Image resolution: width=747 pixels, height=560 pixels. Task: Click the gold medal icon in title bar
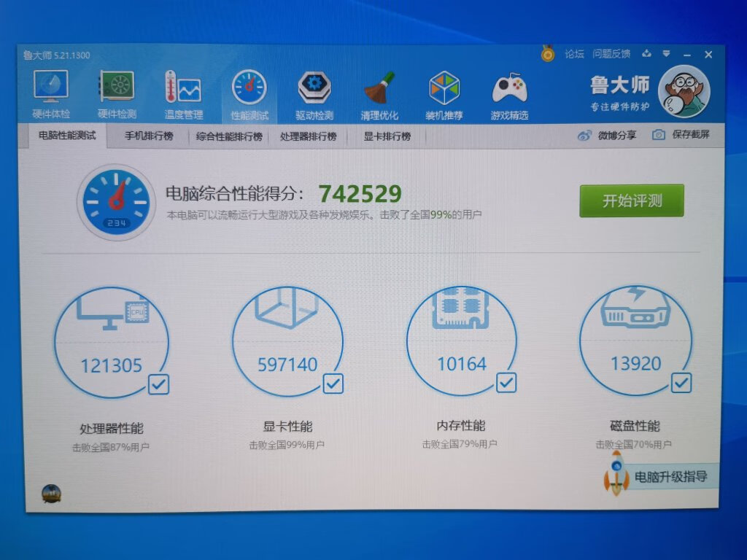pyautogui.click(x=548, y=54)
